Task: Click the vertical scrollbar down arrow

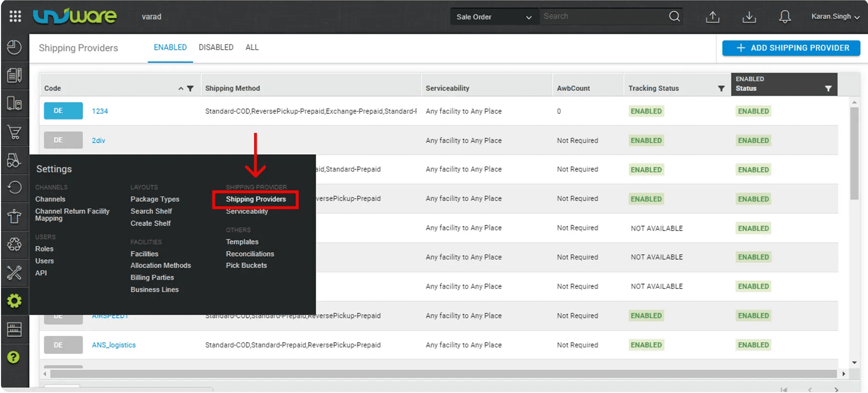Action: click(x=855, y=363)
